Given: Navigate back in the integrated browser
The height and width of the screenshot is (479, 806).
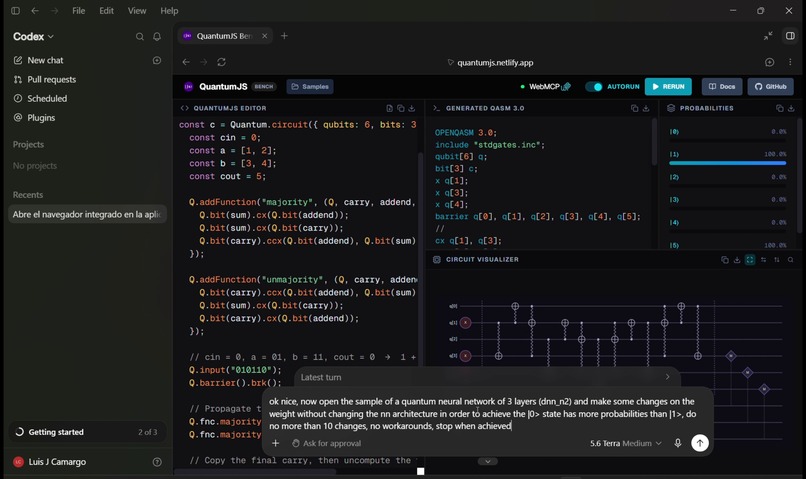Looking at the screenshot, I should 186,62.
